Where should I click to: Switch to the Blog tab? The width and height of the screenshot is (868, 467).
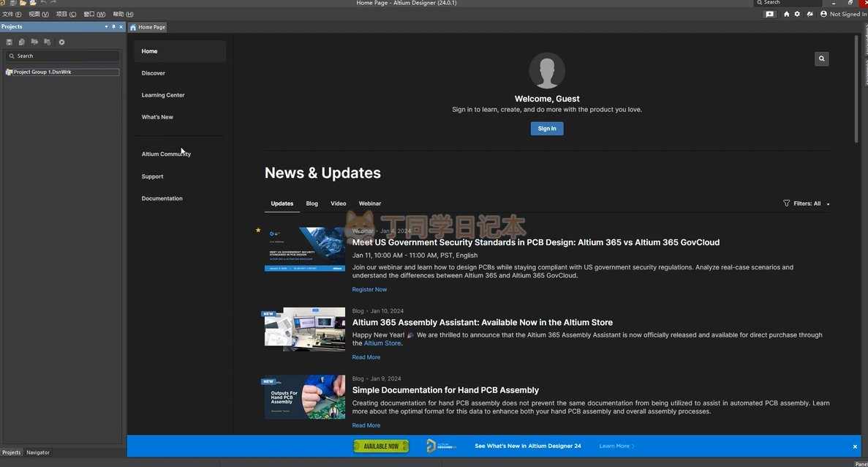[x=312, y=203]
